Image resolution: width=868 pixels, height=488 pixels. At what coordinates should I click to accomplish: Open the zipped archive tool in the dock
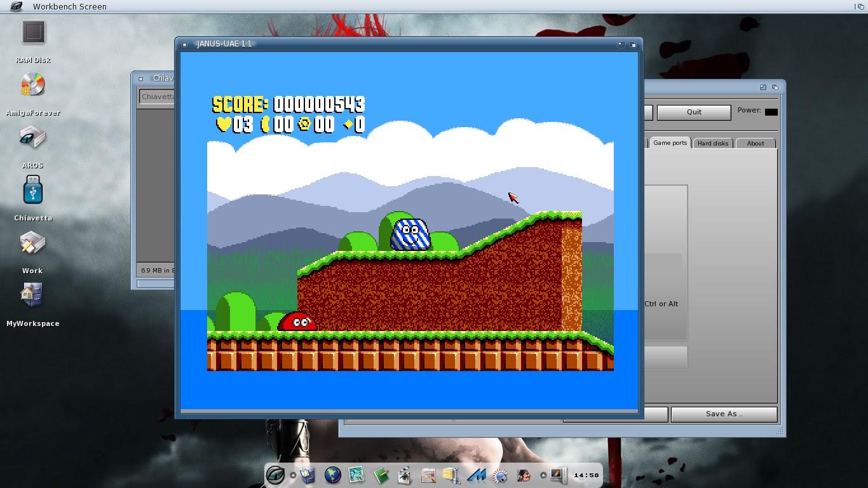pos(451,475)
